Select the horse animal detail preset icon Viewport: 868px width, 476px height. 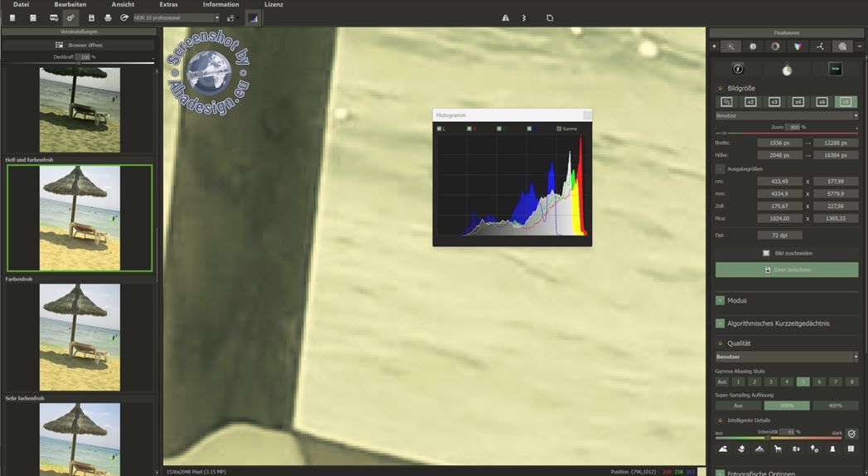(778, 449)
